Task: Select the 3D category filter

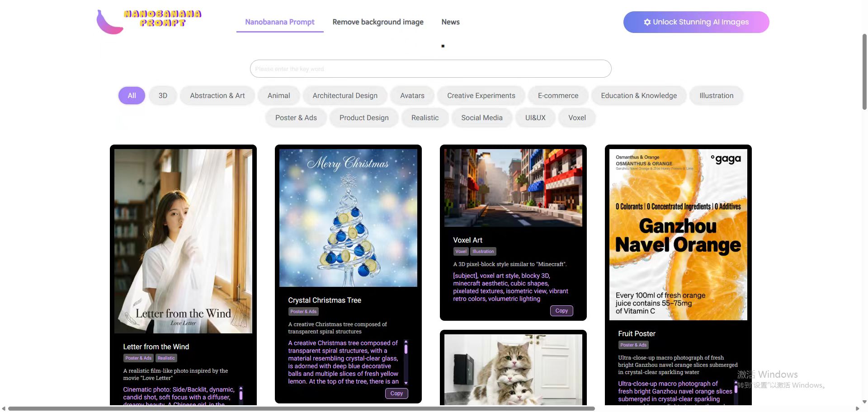Action: (x=163, y=96)
